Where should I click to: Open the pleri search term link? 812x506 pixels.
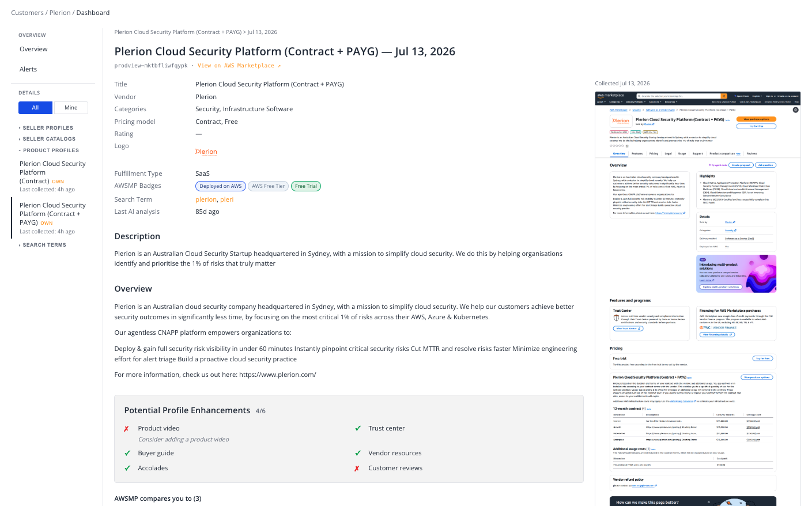[x=226, y=199]
